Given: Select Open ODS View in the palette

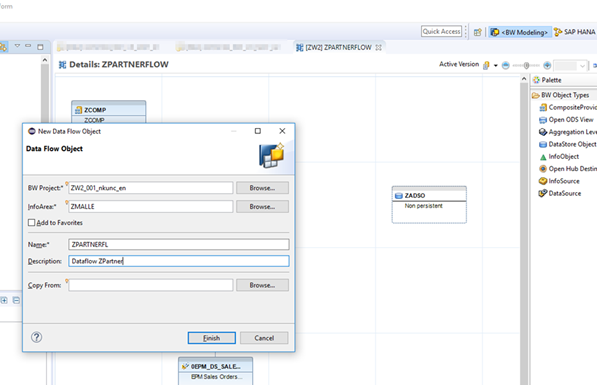Looking at the screenshot, I should click(566, 120).
